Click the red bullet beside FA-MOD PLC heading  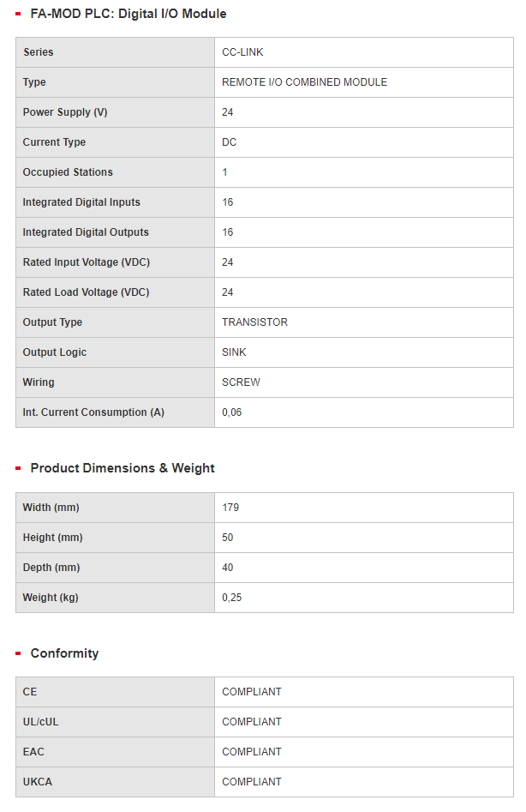tap(18, 14)
